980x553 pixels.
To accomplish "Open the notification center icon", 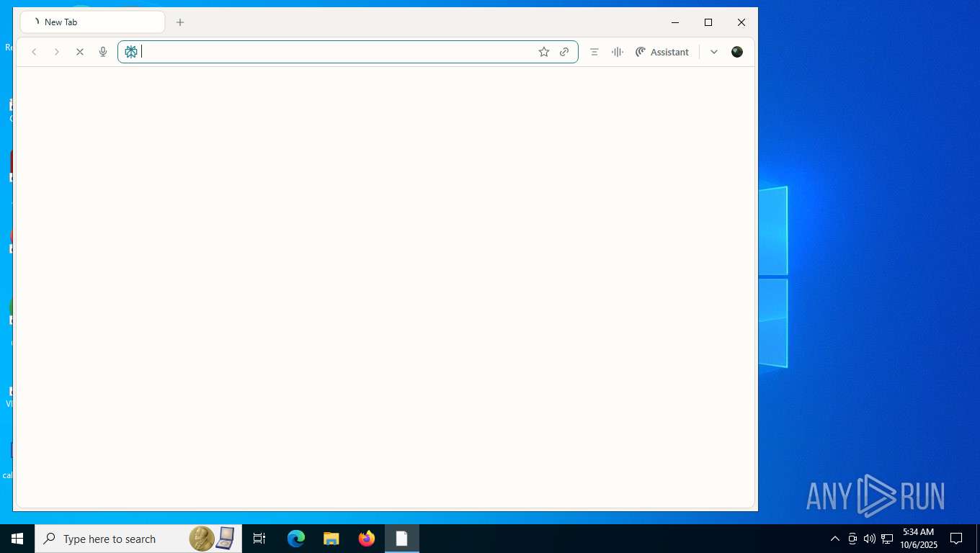I will (x=956, y=539).
